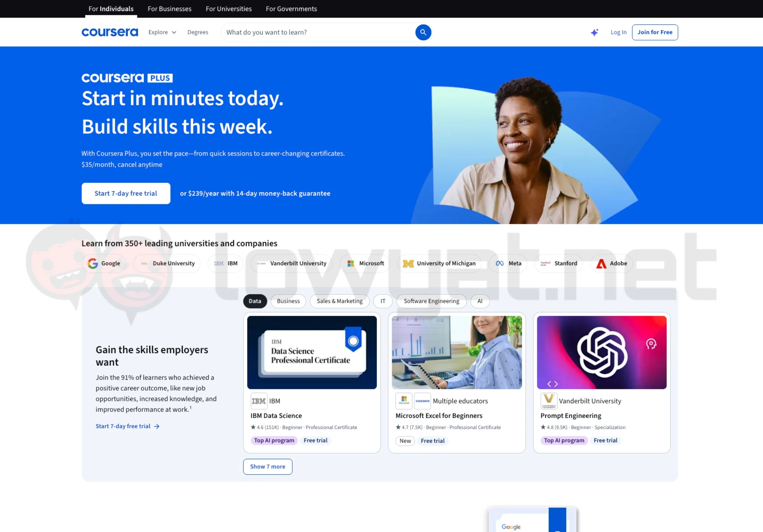This screenshot has width=763, height=532.
Task: Open IBM Data Science course thumbnail
Action: point(312,352)
